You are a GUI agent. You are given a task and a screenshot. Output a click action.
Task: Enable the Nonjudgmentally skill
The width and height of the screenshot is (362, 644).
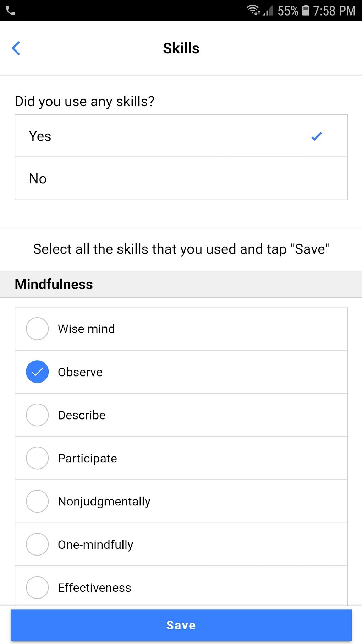37,501
